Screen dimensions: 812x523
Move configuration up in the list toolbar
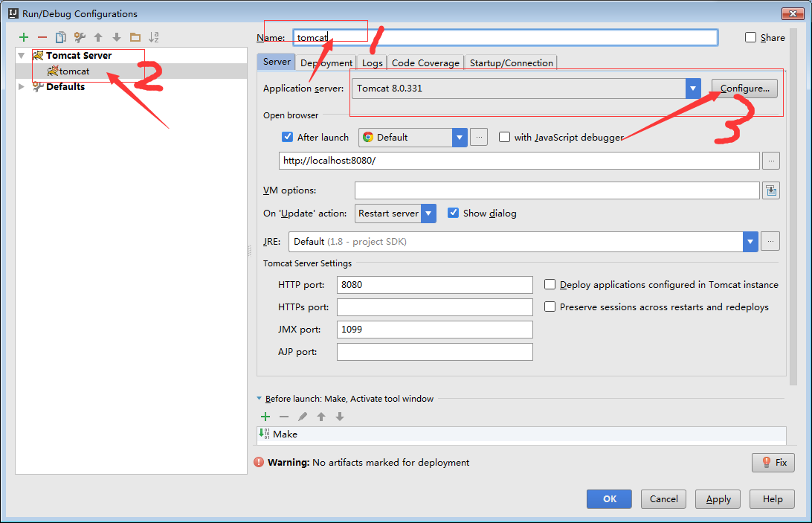[x=98, y=37]
